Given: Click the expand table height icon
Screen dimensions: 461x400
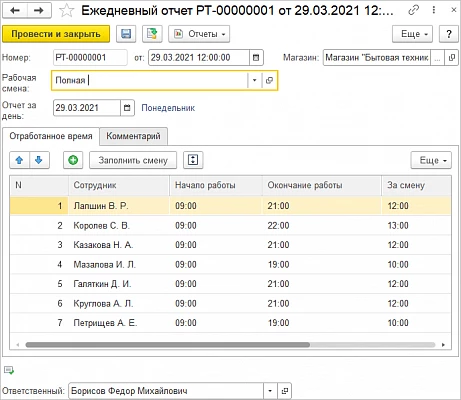Looking at the screenshot, I should [193, 160].
